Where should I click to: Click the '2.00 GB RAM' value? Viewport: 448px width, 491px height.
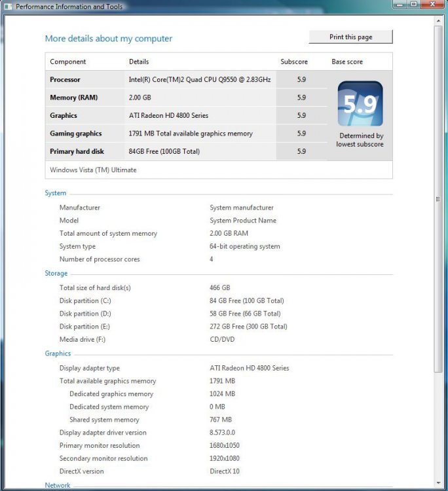229,233
